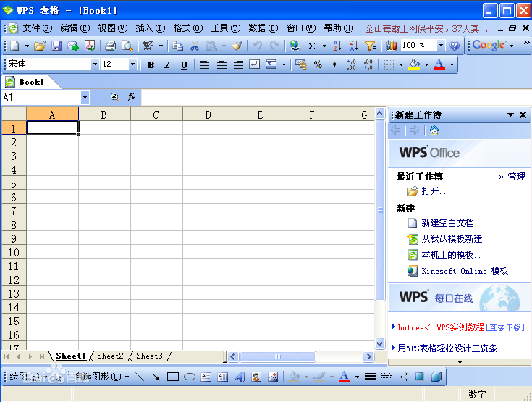
Task: Click 新建空白文档 link
Action: tap(447, 223)
